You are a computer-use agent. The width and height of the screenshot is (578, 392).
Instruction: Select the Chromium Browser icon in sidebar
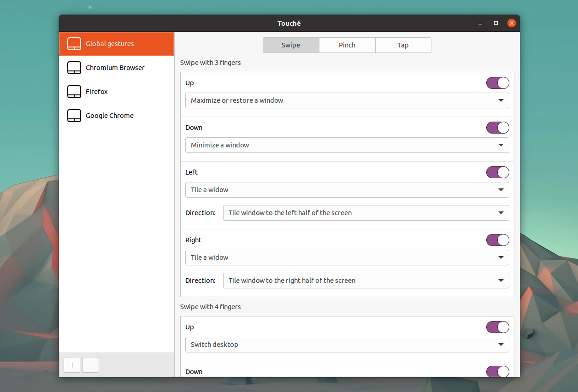click(x=74, y=67)
